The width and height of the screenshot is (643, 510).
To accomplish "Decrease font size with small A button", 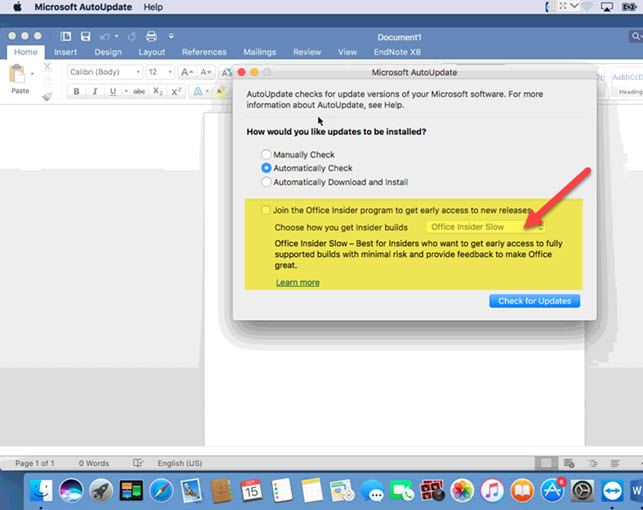I will (x=205, y=72).
